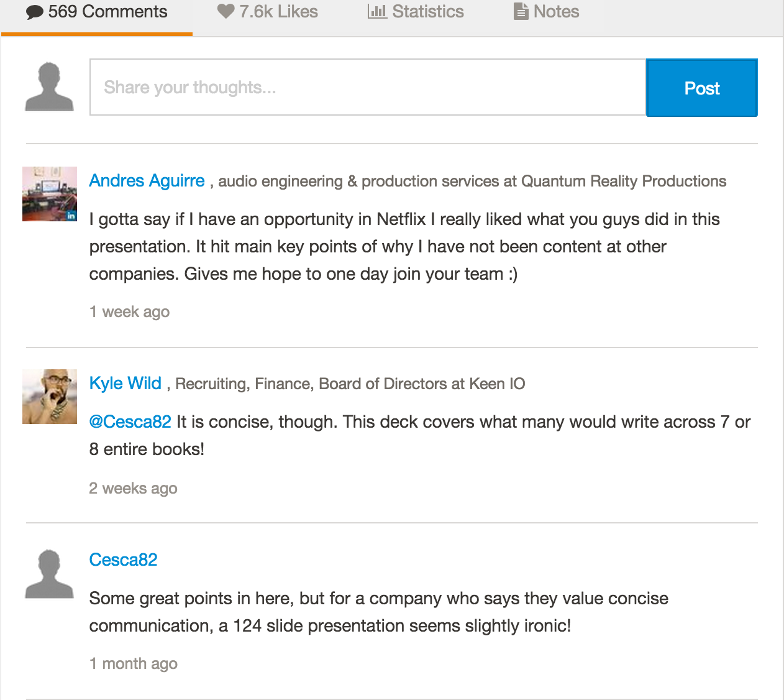
Task: Open the 569 Comments tab
Action: point(97,12)
